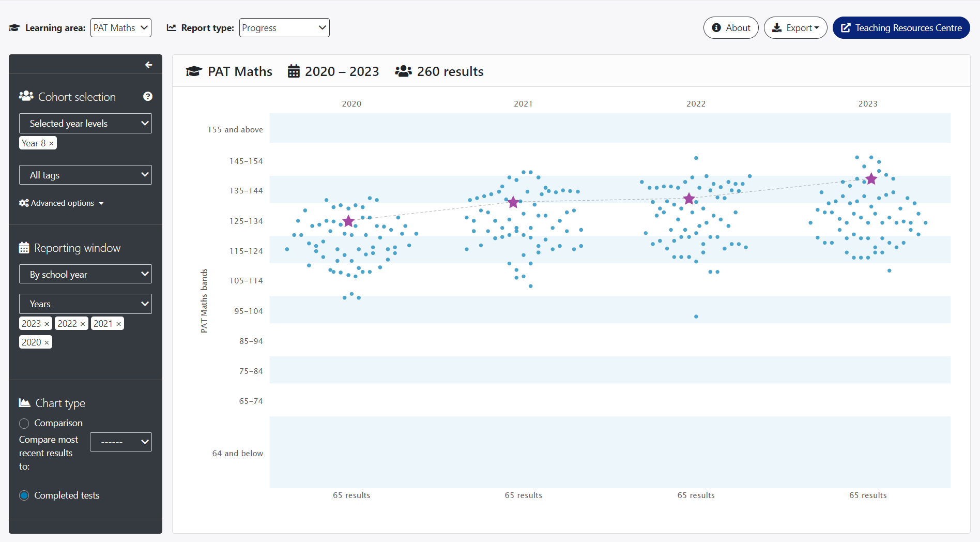Click the purple star marker for 2020
Viewport: 980px width, 542px height.
pos(348,221)
